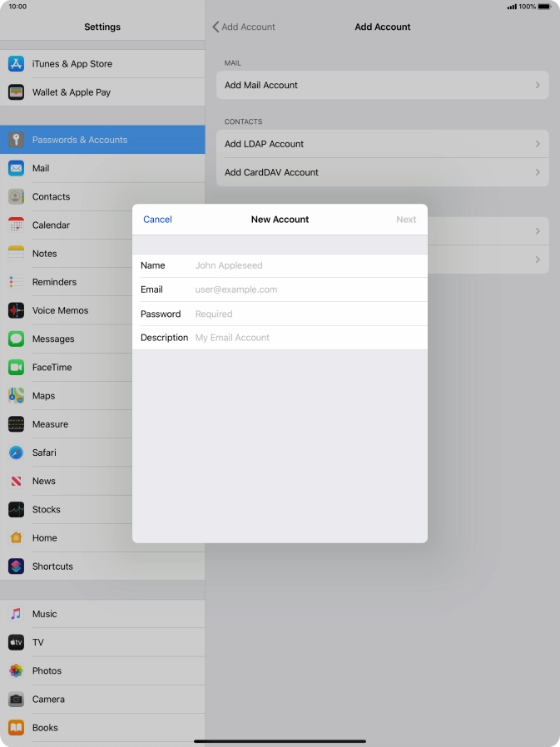Click the Password field

[x=308, y=314]
